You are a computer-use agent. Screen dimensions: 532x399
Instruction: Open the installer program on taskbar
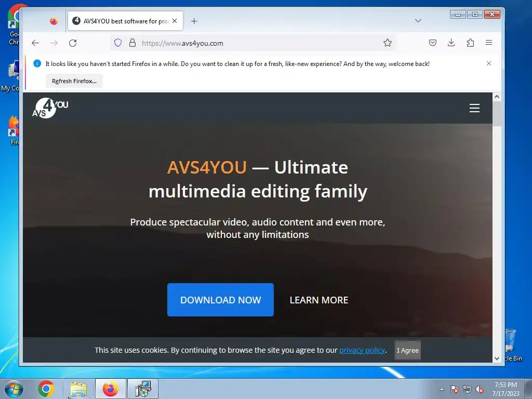click(x=143, y=389)
